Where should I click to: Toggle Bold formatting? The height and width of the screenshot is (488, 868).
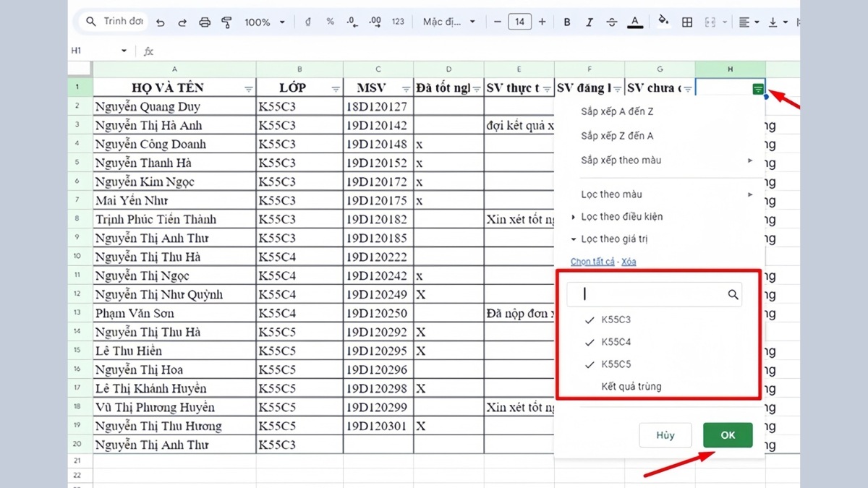pos(567,22)
